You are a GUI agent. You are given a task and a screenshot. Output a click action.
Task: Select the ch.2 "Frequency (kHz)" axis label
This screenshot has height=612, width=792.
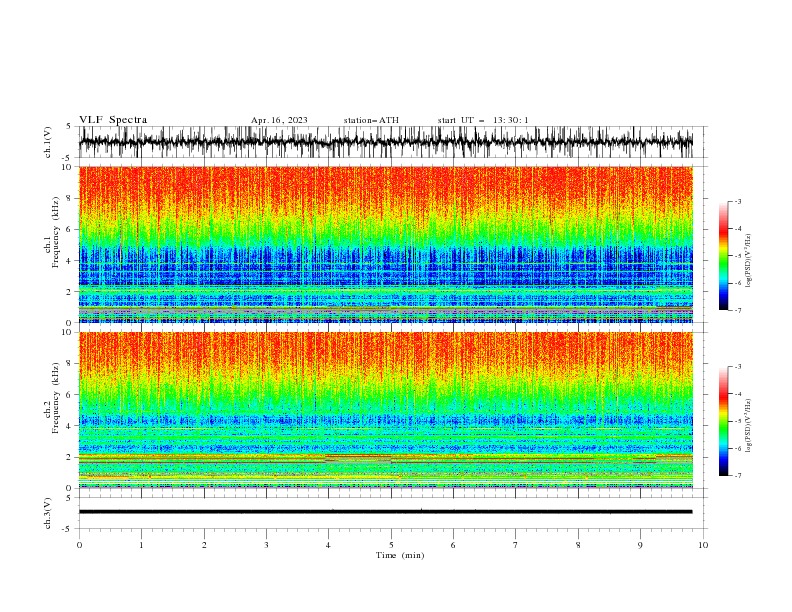pyautogui.click(x=56, y=398)
